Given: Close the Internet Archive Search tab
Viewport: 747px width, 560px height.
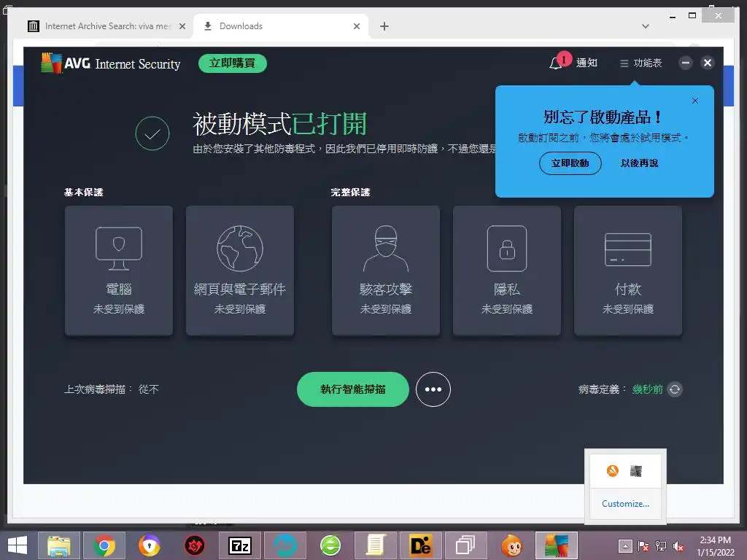Looking at the screenshot, I should pyautogui.click(x=182, y=26).
